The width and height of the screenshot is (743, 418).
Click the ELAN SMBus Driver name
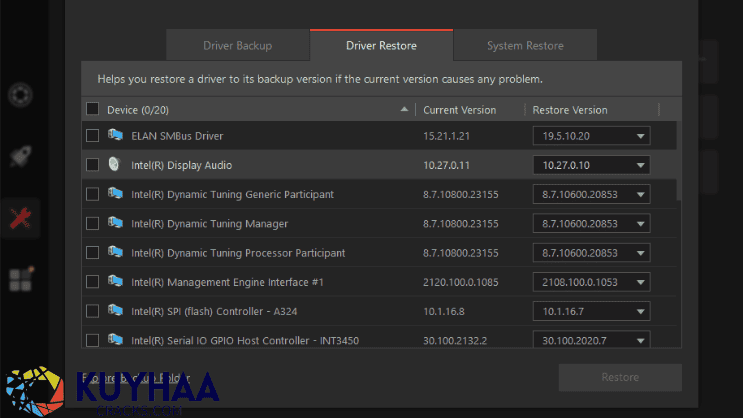click(177, 136)
